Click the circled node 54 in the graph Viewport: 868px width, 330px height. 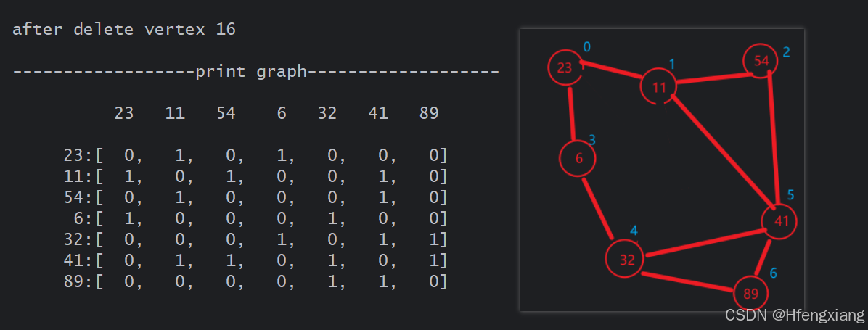click(761, 62)
